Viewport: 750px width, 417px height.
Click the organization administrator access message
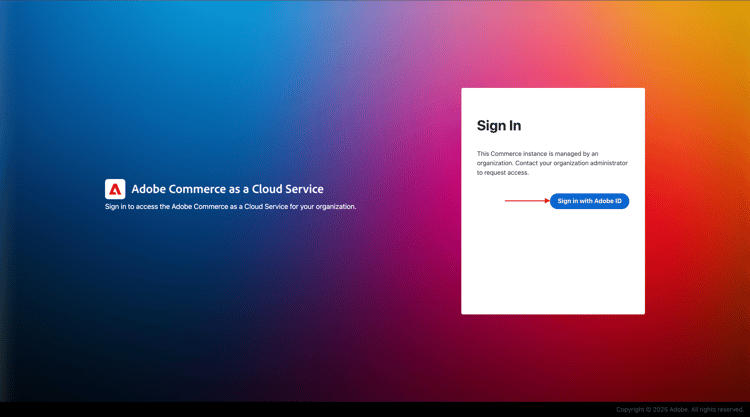552,163
